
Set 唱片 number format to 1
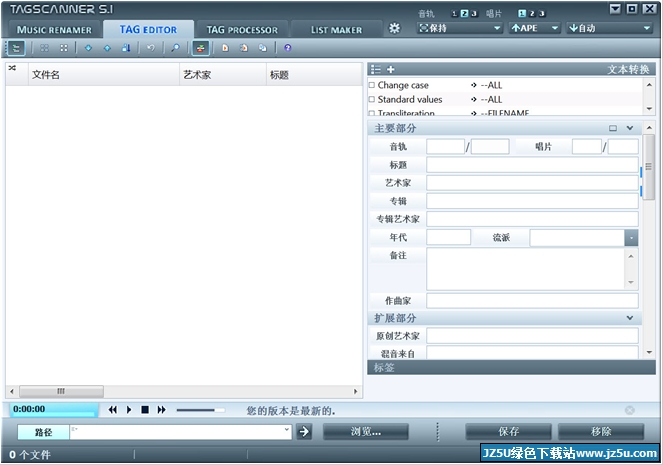point(522,14)
